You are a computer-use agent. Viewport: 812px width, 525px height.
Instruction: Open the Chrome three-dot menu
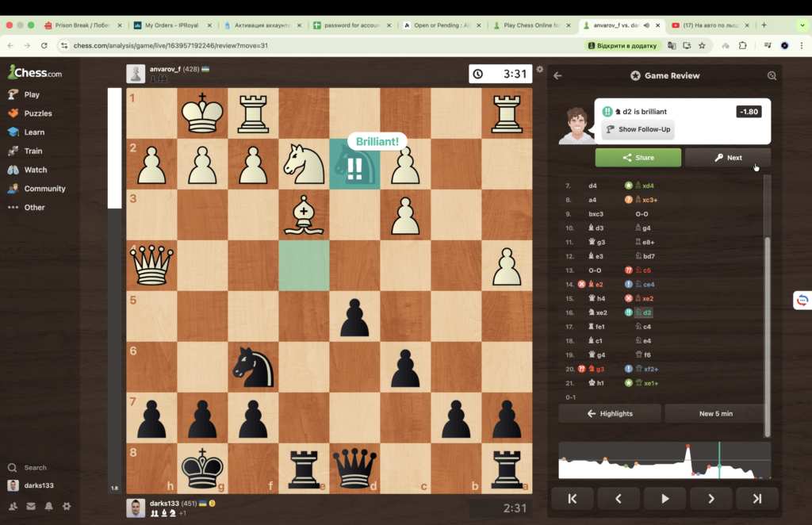click(802, 45)
